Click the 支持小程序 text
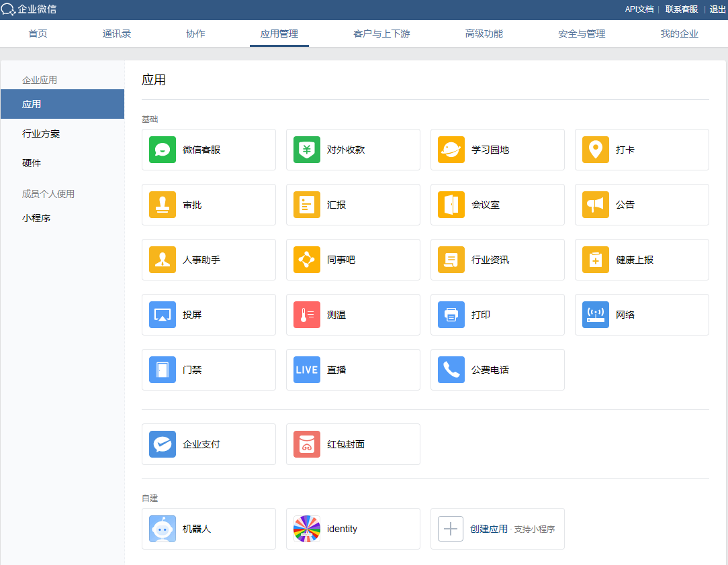Image resolution: width=728 pixels, height=565 pixels. pos(535,529)
